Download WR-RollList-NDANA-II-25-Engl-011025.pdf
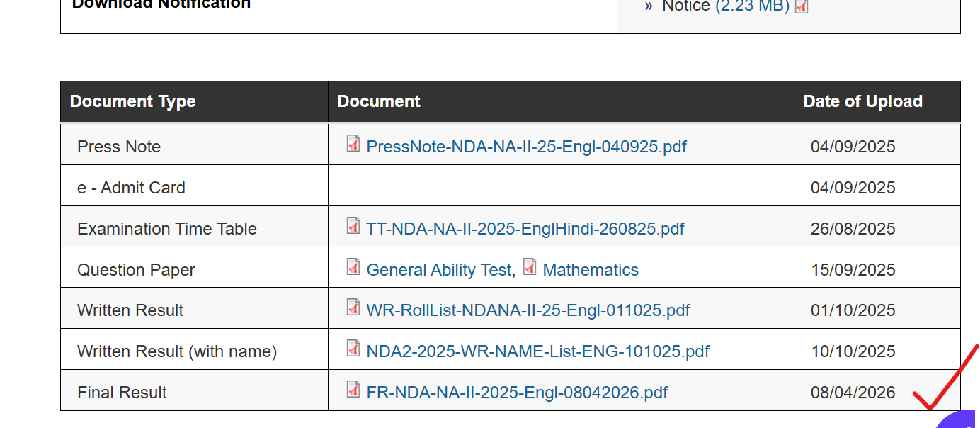This screenshot has height=428, width=980. point(528,310)
